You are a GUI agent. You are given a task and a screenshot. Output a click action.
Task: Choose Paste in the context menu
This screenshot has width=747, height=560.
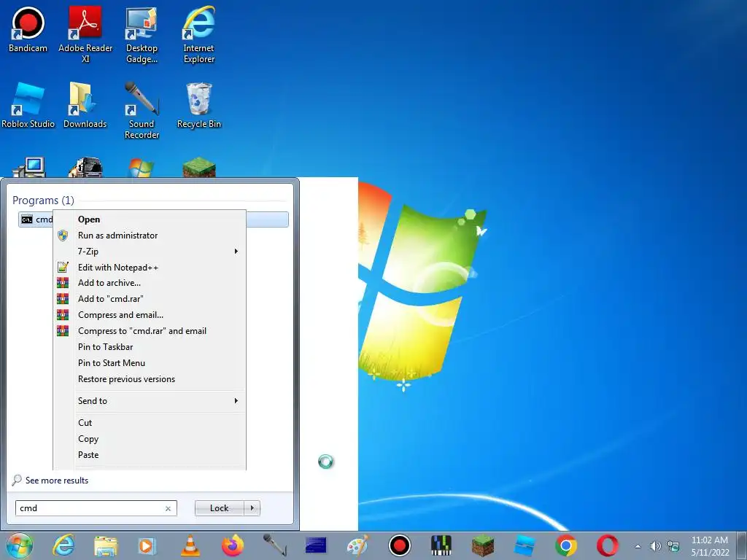[149, 455]
